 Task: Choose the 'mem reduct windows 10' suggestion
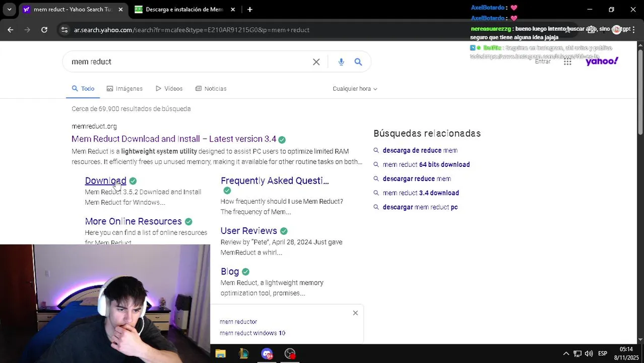(x=252, y=333)
